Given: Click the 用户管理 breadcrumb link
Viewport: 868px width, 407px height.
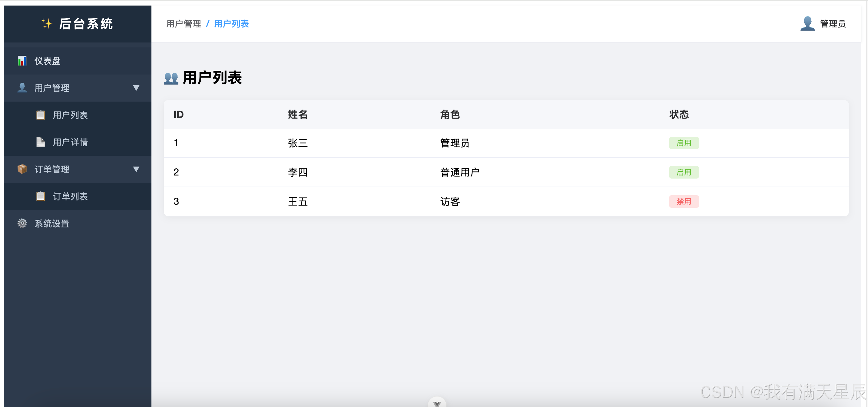Looking at the screenshot, I should point(184,24).
